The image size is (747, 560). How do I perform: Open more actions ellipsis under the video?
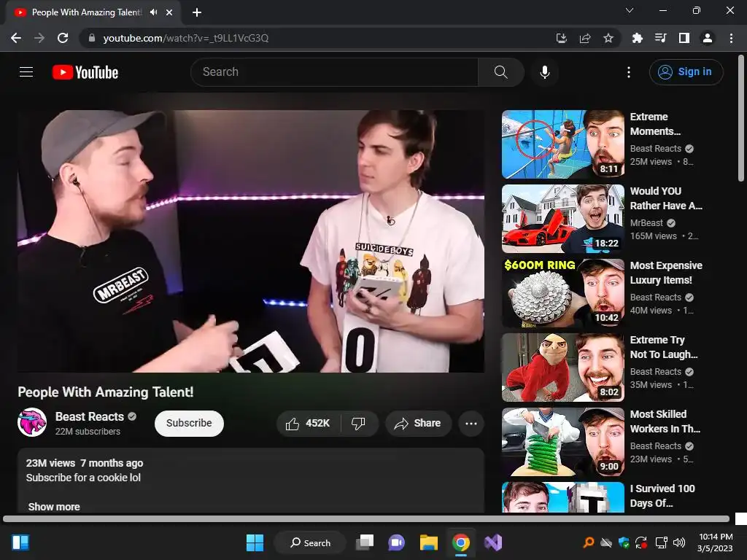pos(471,424)
